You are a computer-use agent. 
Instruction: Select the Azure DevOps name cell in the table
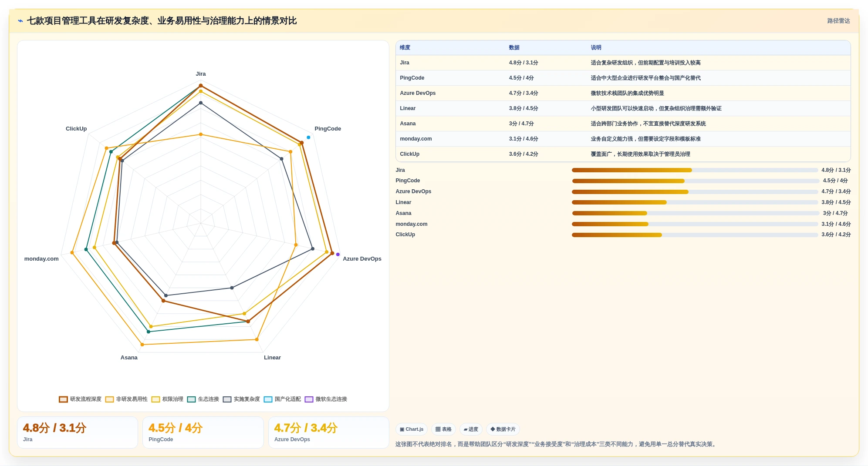[x=450, y=93]
